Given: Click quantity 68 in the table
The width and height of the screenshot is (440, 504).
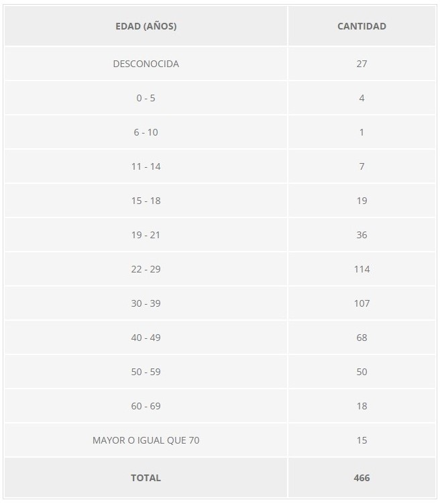Looking at the screenshot, I should click(362, 338).
